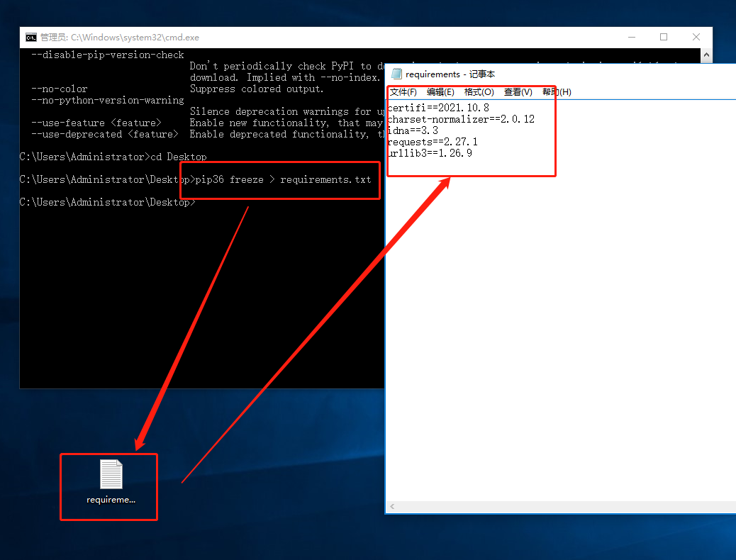Place cursor in certifi==2021.10.8 line
The height and width of the screenshot is (560, 736).
[x=438, y=108]
